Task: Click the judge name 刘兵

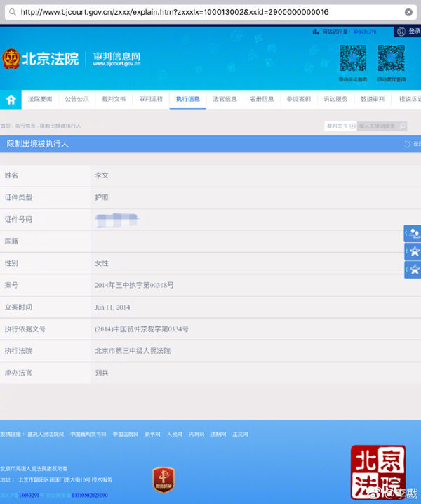Action: (x=102, y=373)
